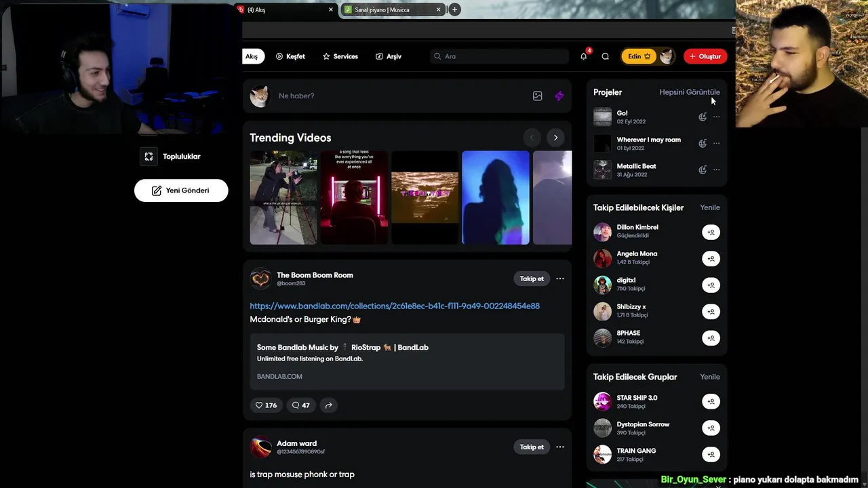Open a new browser tab with plus
The height and width of the screenshot is (488, 868).
(x=454, y=9)
